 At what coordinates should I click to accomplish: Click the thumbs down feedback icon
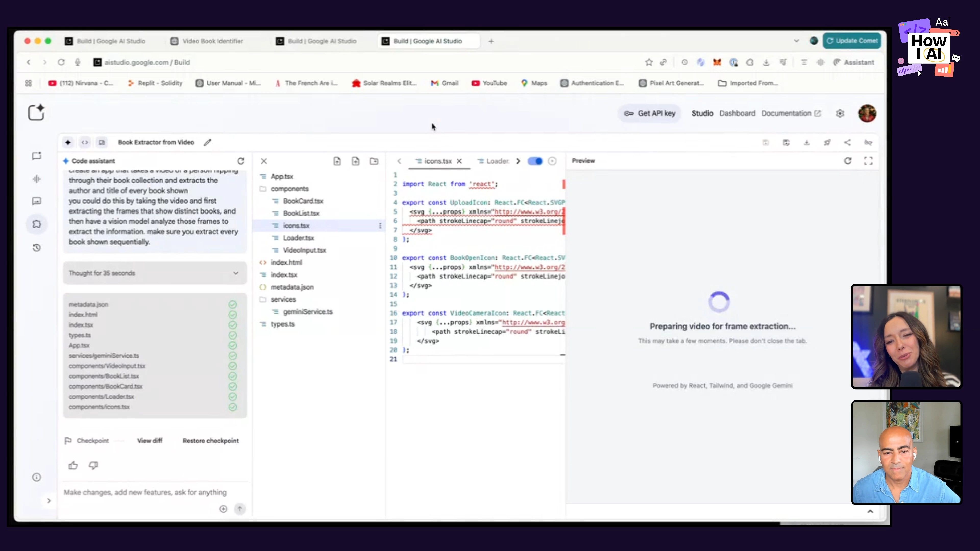(93, 466)
